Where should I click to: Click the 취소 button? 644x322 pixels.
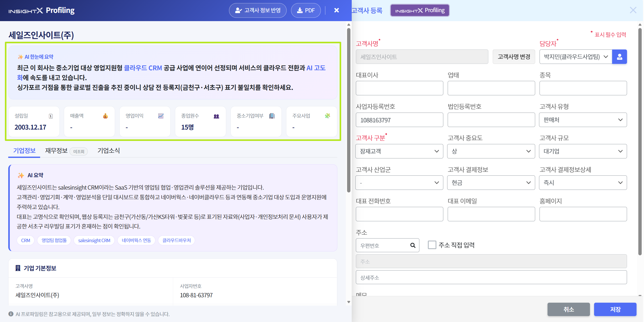[569, 309]
